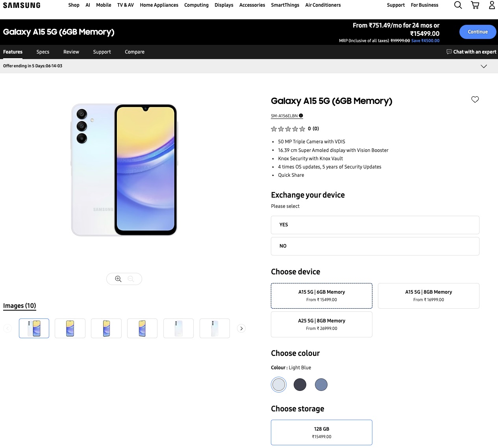Show next image thumbnails with arrow

(241, 328)
